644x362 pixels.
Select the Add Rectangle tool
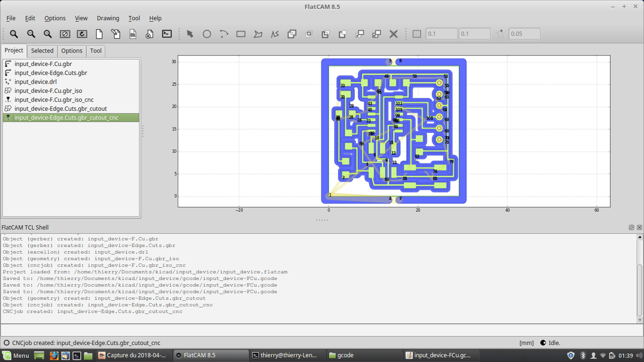(241, 34)
